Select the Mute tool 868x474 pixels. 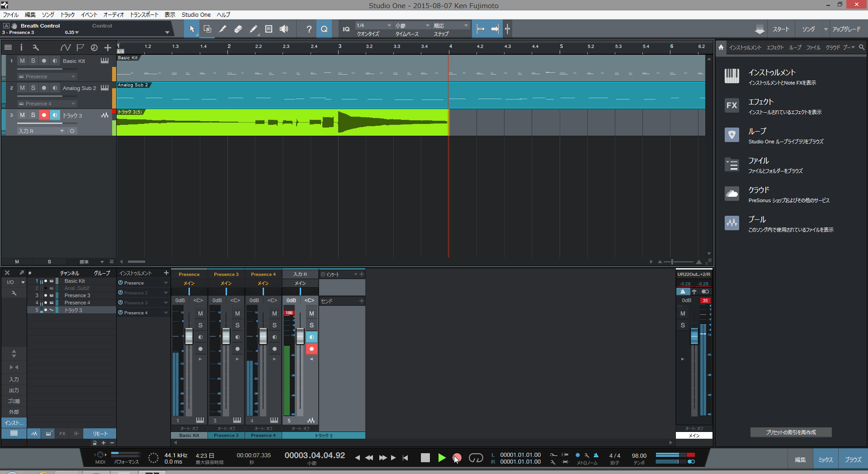pos(269,29)
